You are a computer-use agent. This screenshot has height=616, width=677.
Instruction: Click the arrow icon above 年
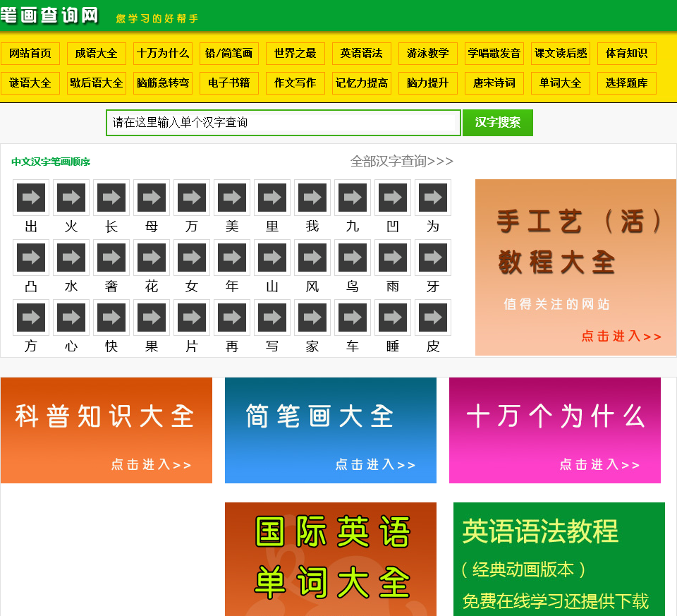pos(232,258)
